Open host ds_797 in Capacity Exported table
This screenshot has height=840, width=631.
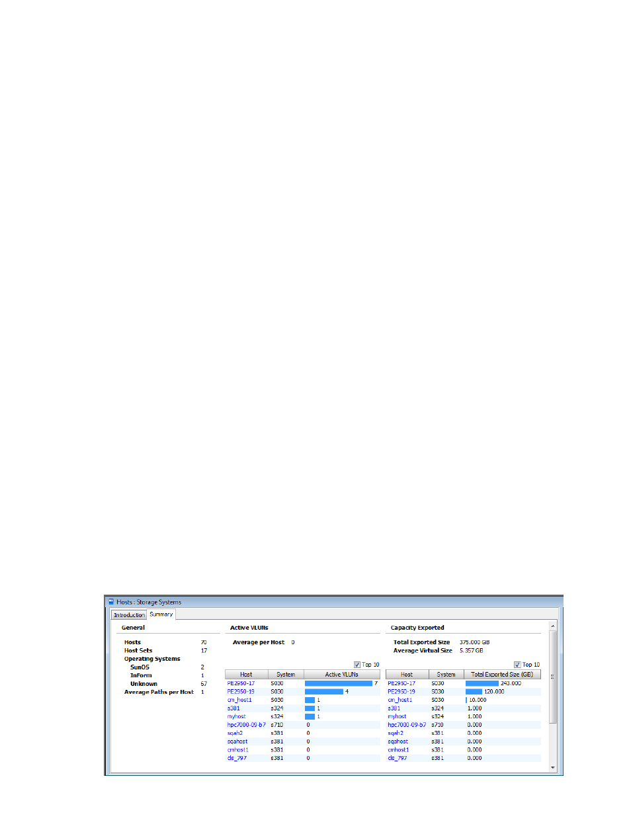tap(398, 758)
